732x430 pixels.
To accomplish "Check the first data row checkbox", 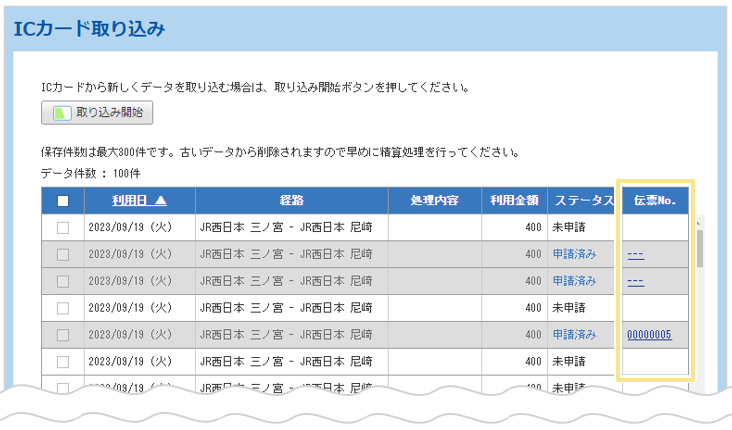I will click(x=63, y=228).
